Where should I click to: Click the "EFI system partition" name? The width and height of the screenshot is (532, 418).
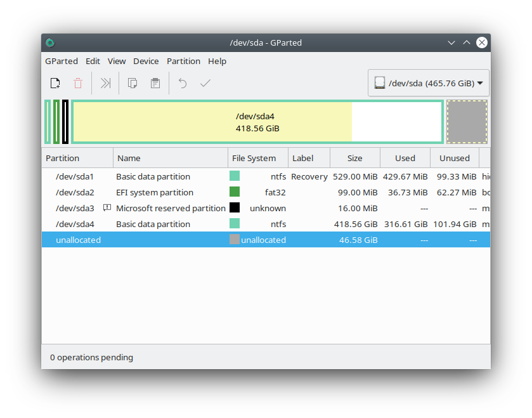[155, 192]
